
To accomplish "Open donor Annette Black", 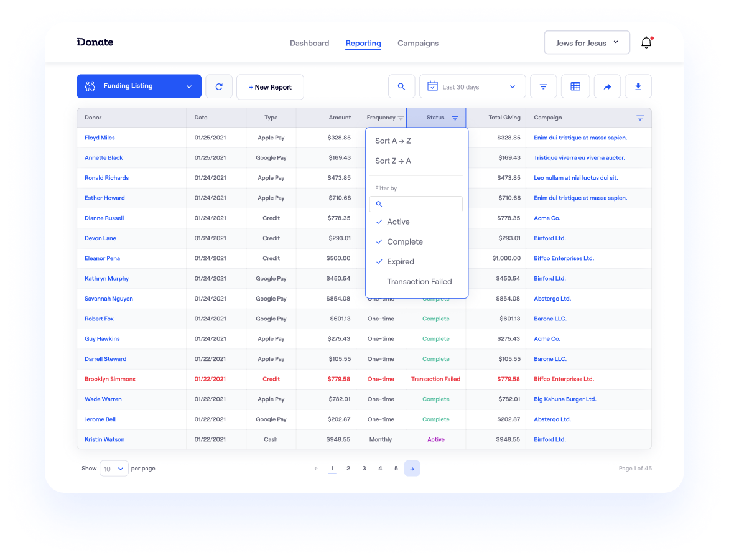I will tap(104, 157).
